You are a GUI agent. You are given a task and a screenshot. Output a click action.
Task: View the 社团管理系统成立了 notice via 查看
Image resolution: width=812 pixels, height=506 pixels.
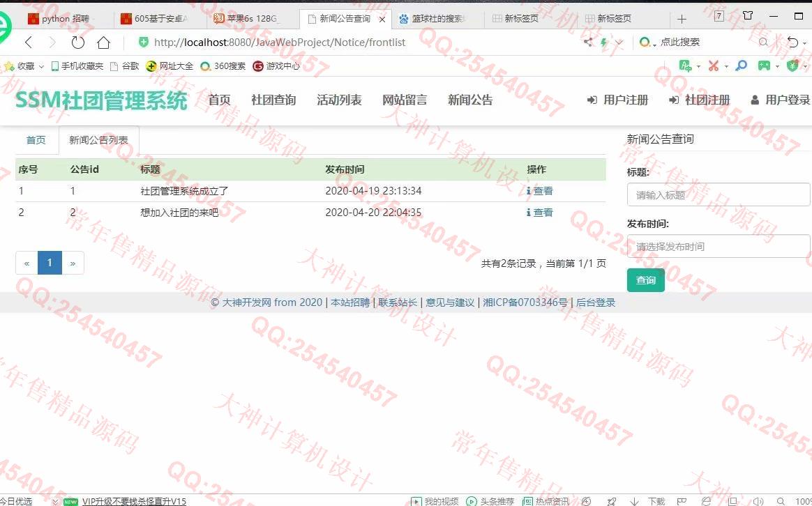coord(540,191)
